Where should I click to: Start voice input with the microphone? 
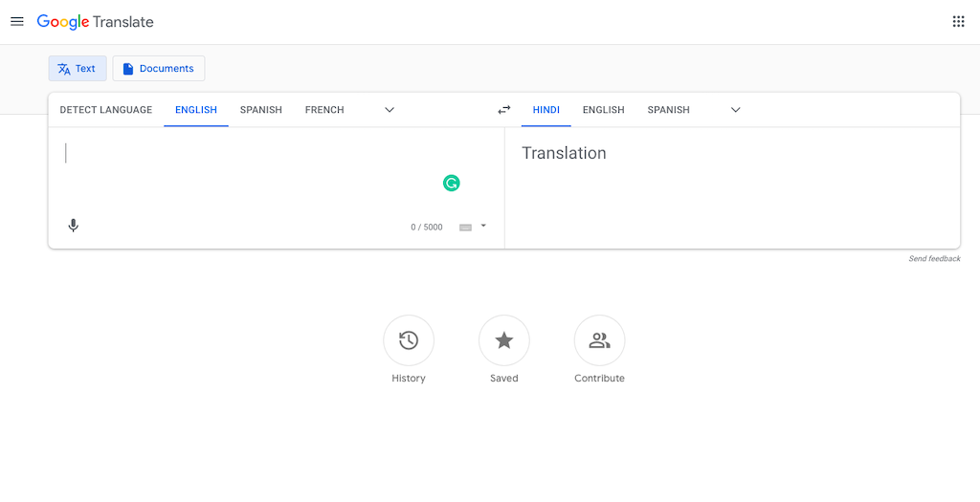coord(73,226)
